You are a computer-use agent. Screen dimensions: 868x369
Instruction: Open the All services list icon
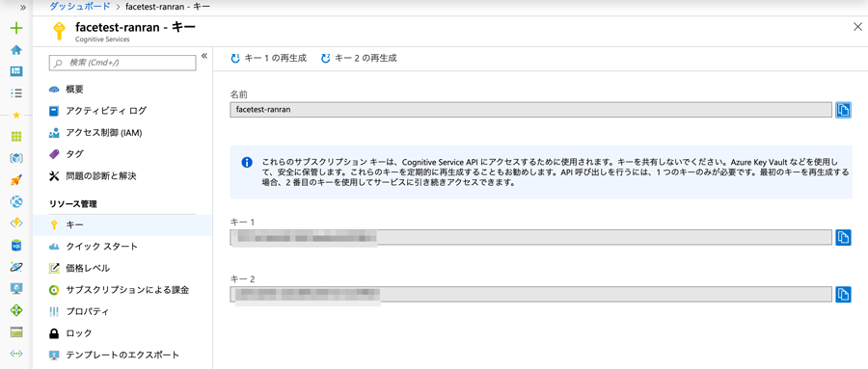(x=16, y=92)
